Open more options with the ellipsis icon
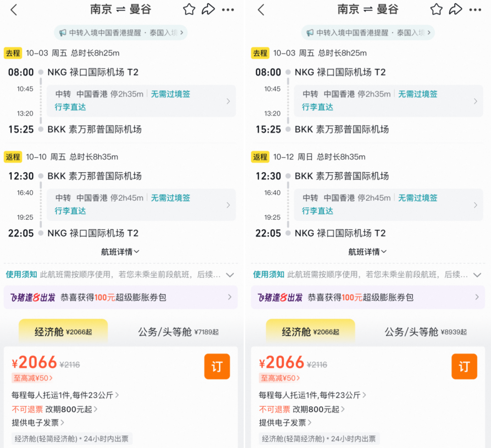The height and width of the screenshot is (448, 491). click(228, 9)
